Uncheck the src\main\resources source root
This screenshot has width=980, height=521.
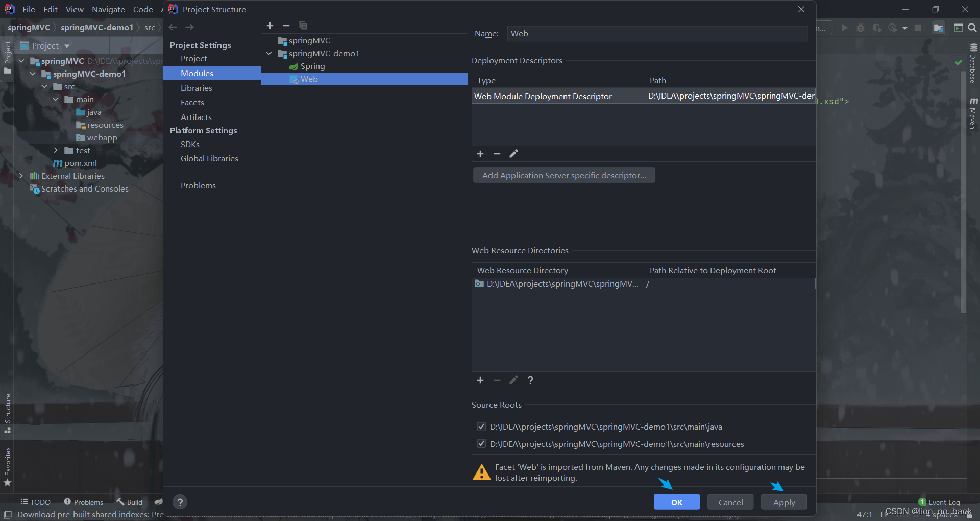pos(481,444)
